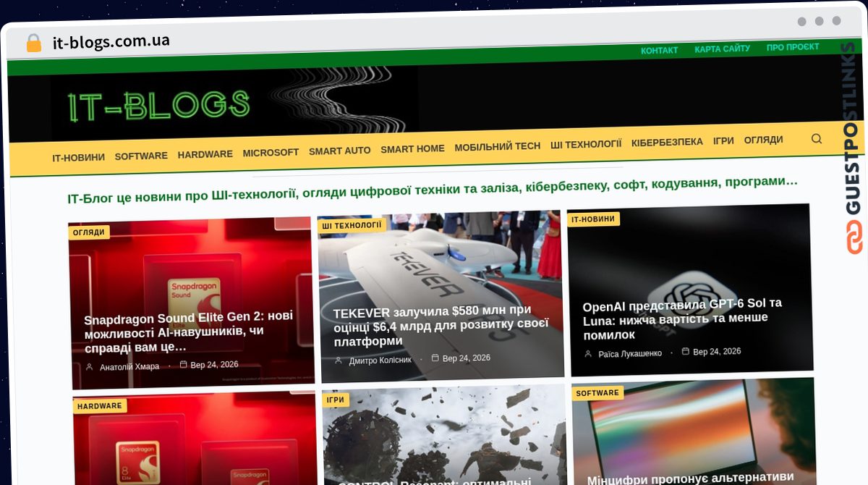Image resolution: width=868 pixels, height=485 pixels.
Task: Select SOFTWARE menu item
Action: pos(141,156)
